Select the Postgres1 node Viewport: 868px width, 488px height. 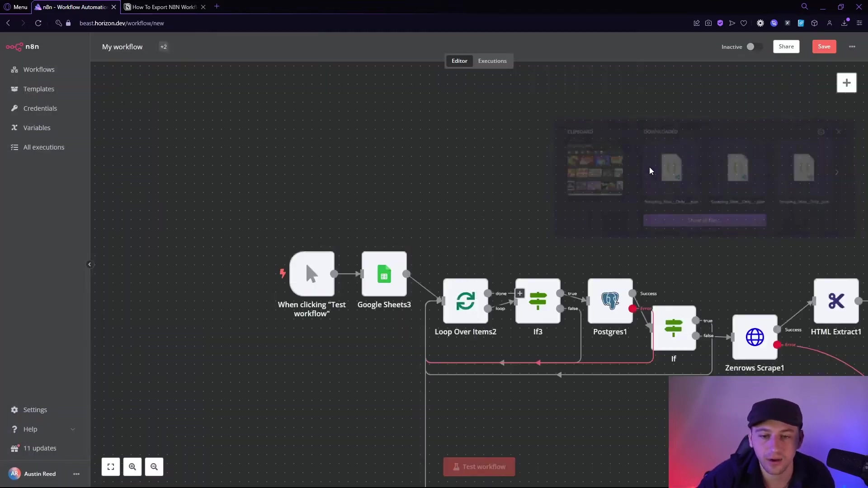610,301
